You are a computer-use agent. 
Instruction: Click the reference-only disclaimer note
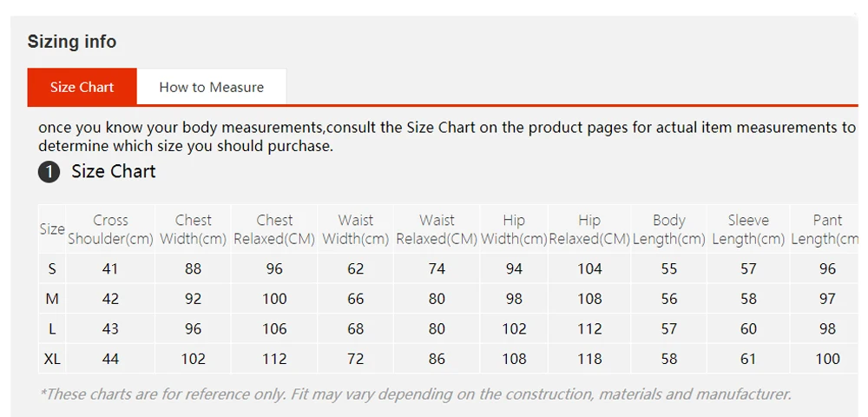(415, 394)
